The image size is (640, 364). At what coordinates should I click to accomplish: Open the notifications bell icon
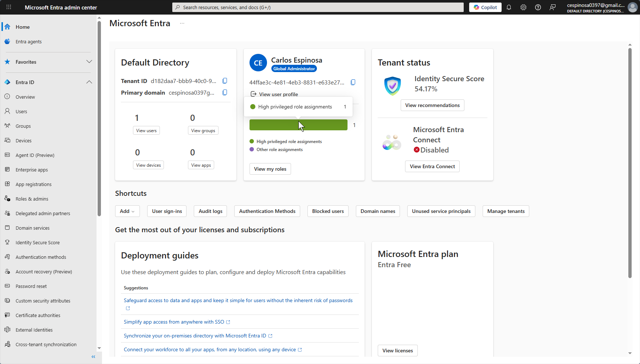(509, 7)
